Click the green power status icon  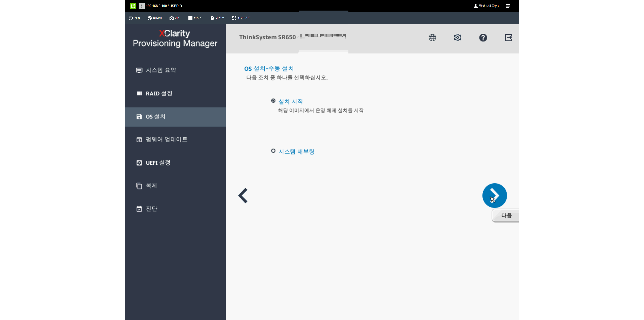click(133, 6)
